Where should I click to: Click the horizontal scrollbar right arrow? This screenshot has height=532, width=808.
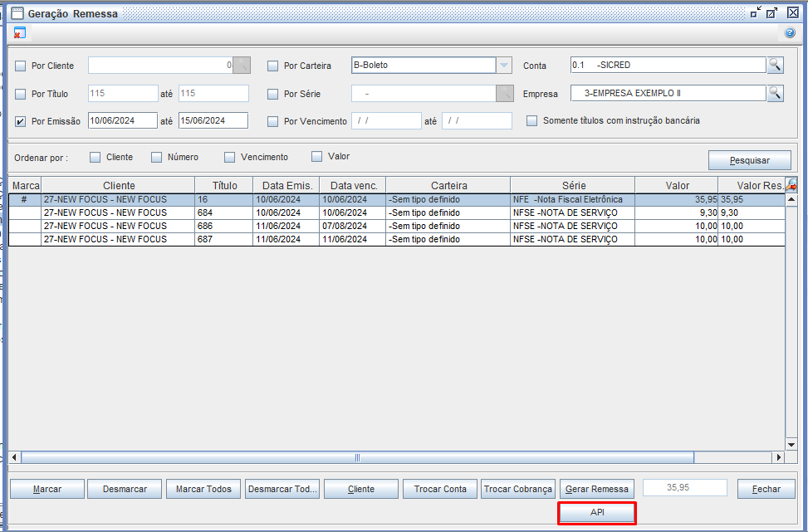[779, 457]
